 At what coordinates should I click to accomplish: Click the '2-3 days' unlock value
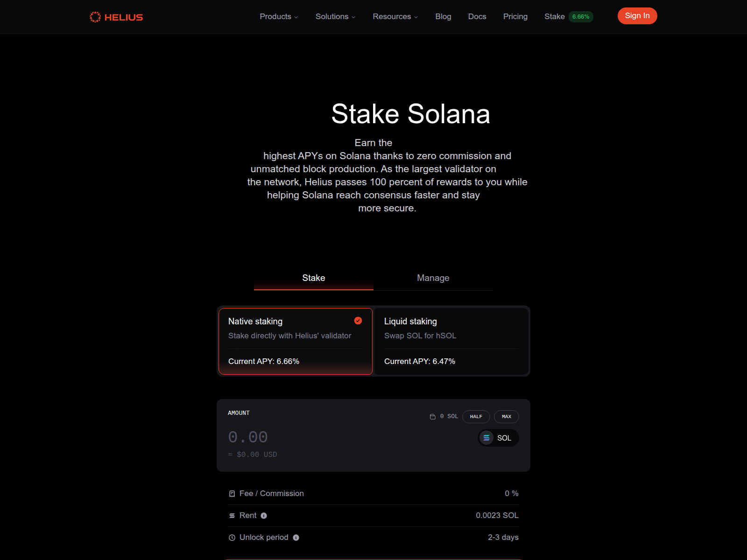(503, 537)
